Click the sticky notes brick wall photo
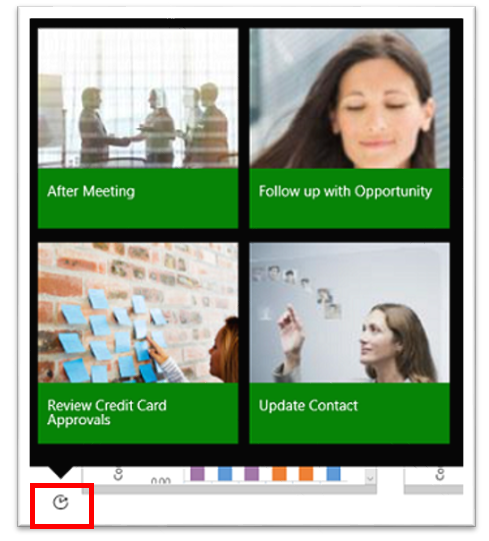 tap(138, 313)
